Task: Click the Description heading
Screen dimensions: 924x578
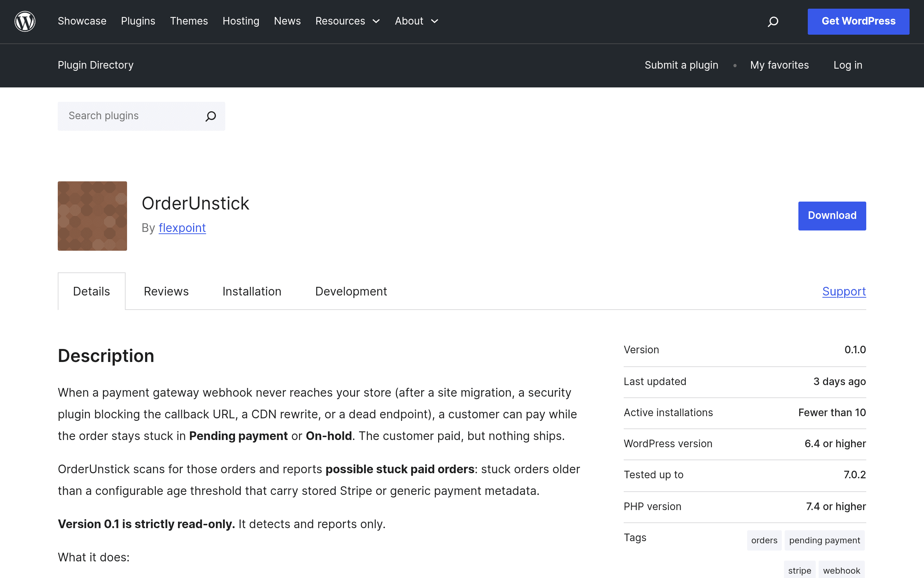Action: click(x=106, y=356)
